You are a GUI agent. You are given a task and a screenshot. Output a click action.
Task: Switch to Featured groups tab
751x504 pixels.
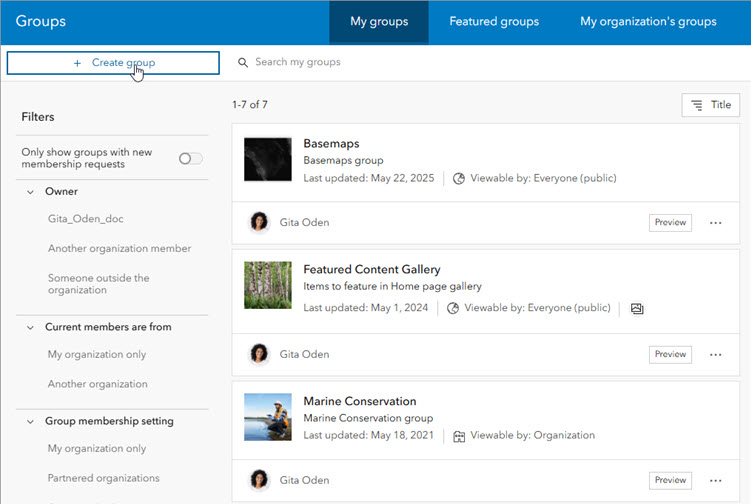point(494,22)
